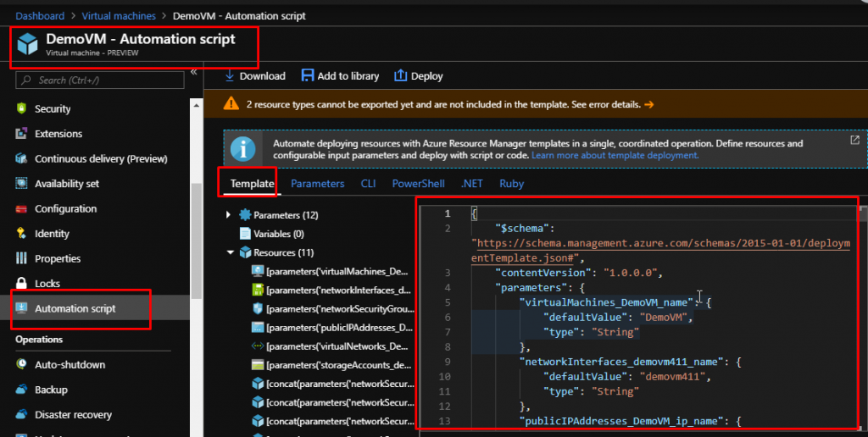Click the Variables document icon in tree
Viewport: 868px width, 437px height.
click(245, 234)
